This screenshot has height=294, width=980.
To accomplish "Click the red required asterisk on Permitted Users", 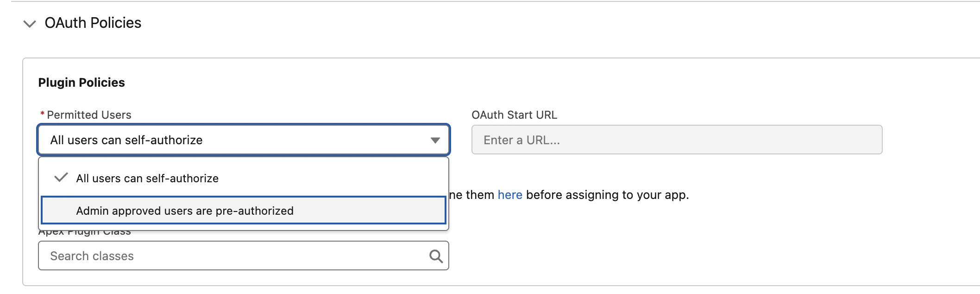I will tap(43, 115).
